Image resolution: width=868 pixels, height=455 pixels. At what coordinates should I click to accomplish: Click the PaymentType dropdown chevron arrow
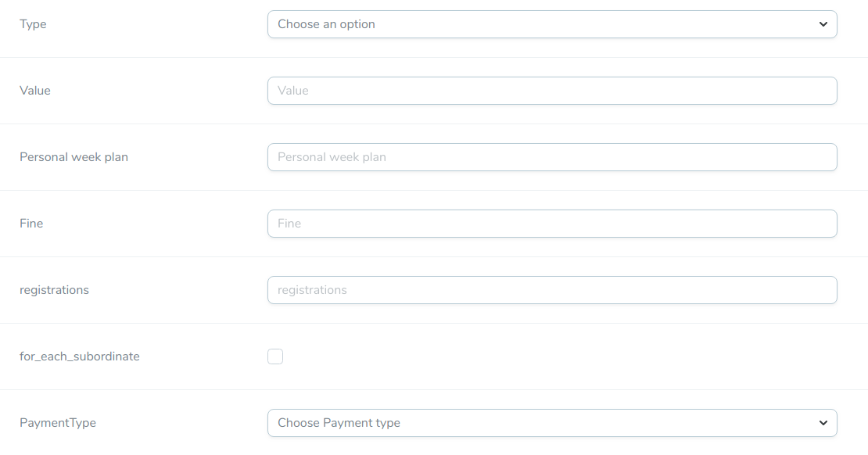pos(823,423)
